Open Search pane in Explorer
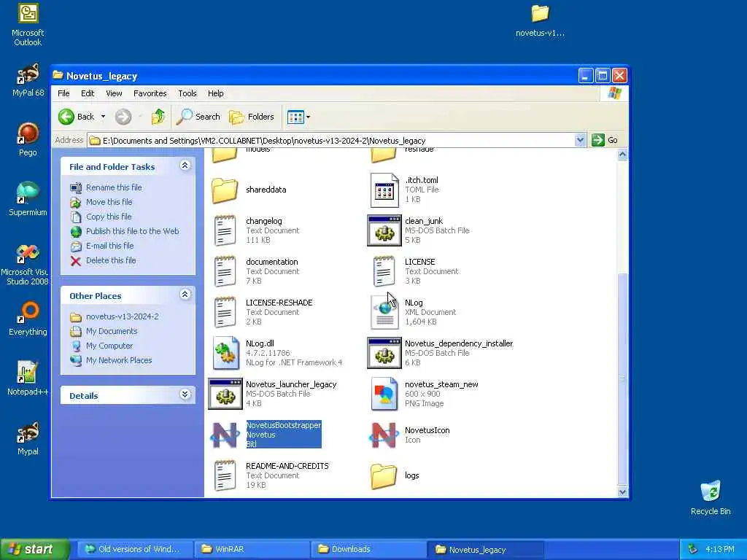The width and height of the screenshot is (747, 560). coord(198,117)
